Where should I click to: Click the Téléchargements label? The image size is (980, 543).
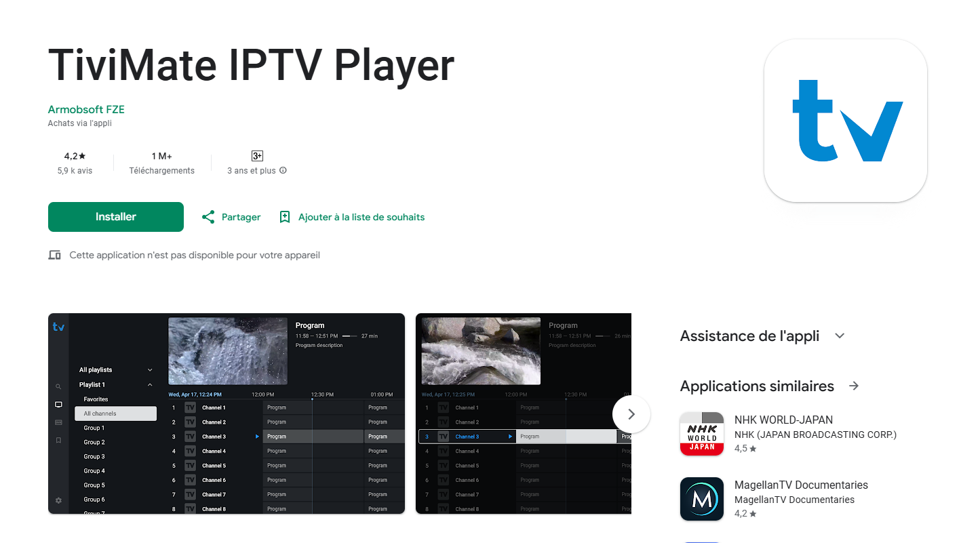pyautogui.click(x=161, y=171)
